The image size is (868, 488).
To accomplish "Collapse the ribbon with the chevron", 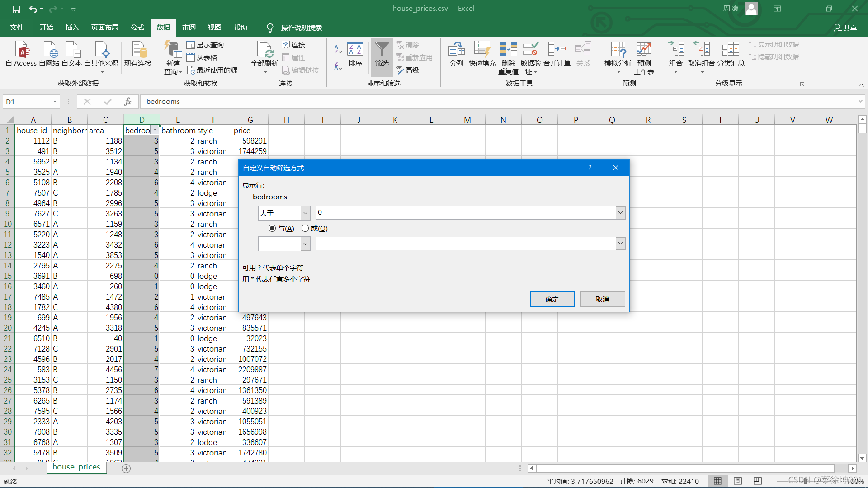I will pos(861,85).
